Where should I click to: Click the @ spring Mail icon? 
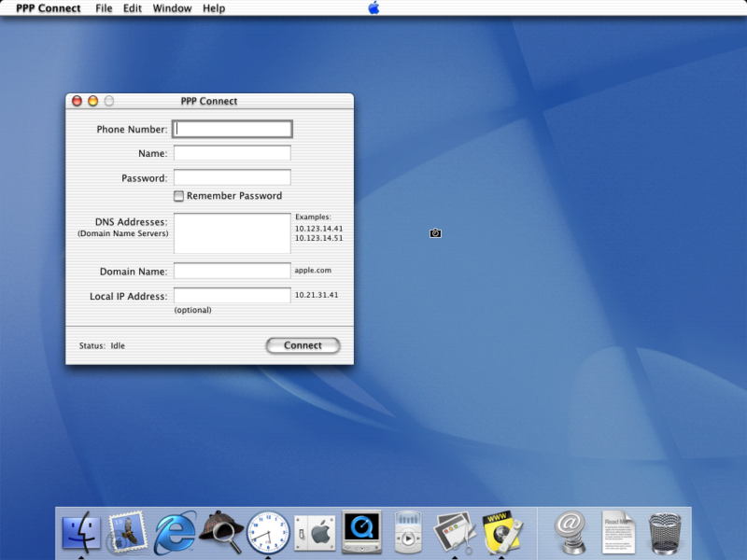click(571, 529)
